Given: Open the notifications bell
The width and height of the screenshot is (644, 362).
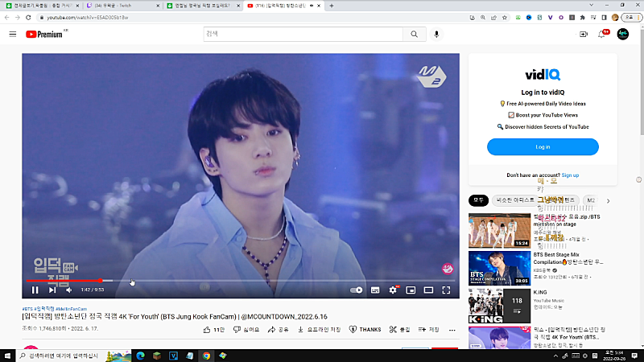Looking at the screenshot, I should pos(601,34).
